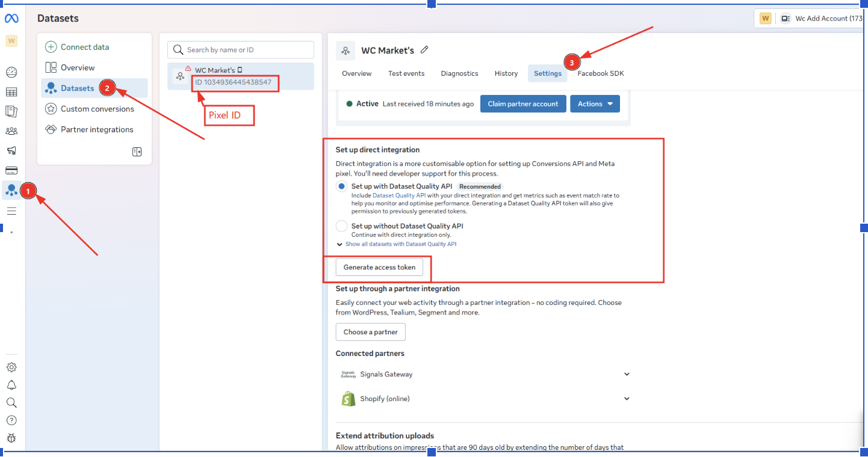This screenshot has height=457, width=868.
Task: Open the all tools hamburger menu
Action: click(11, 211)
